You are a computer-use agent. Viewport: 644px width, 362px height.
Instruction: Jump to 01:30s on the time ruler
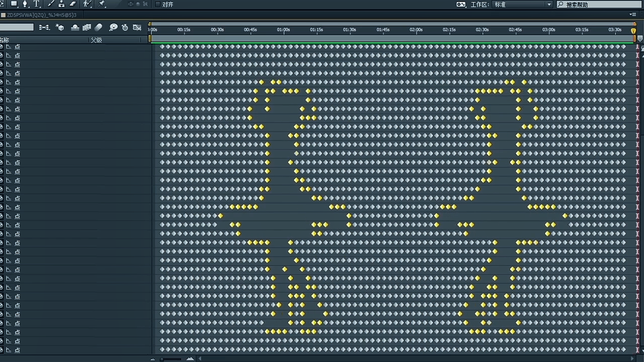[350, 30]
